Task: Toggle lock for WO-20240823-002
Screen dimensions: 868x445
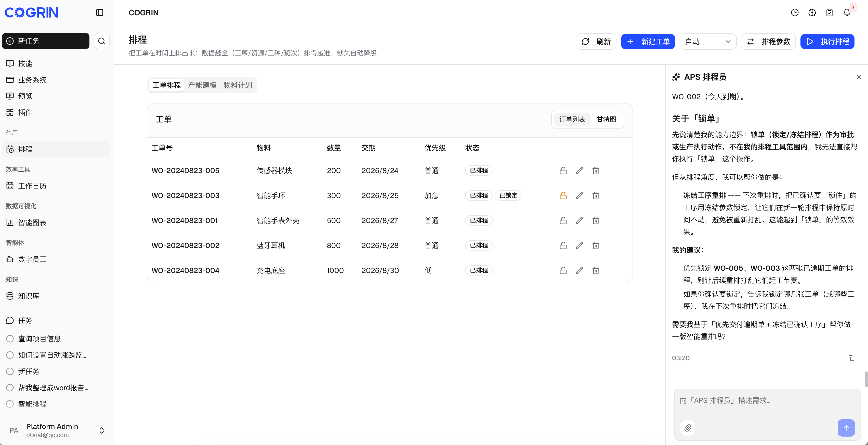Action: click(563, 245)
